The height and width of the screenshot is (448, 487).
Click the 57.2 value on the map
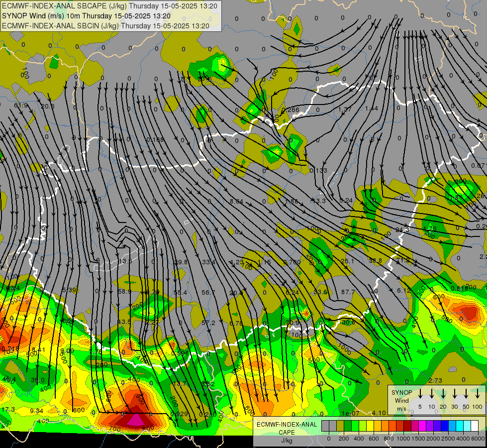coord(208,323)
